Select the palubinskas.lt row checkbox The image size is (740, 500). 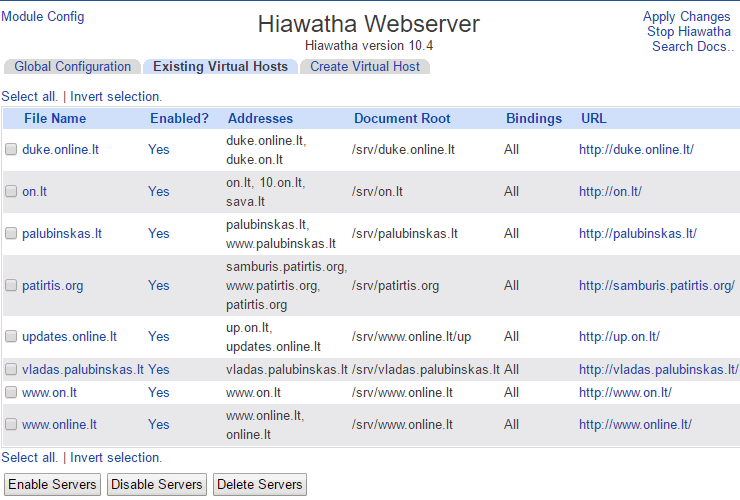11,233
